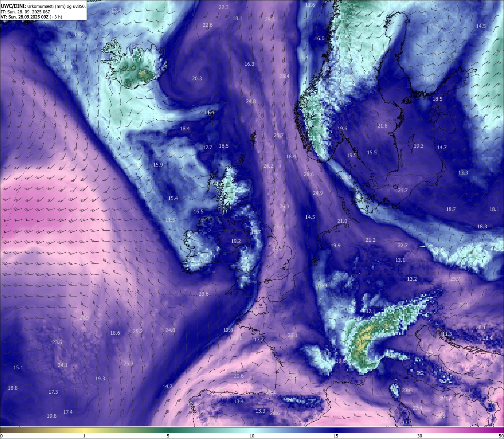Click the title text "UWC/DINI: Úrkomumætti (mm) og uv850."
Screen dimensions: 504x439
[x=43, y=6]
